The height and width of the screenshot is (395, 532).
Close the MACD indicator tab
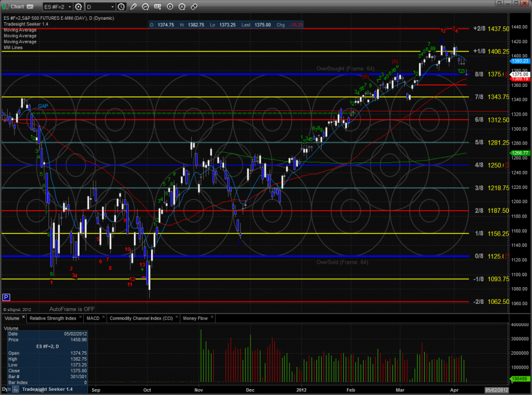104,318
